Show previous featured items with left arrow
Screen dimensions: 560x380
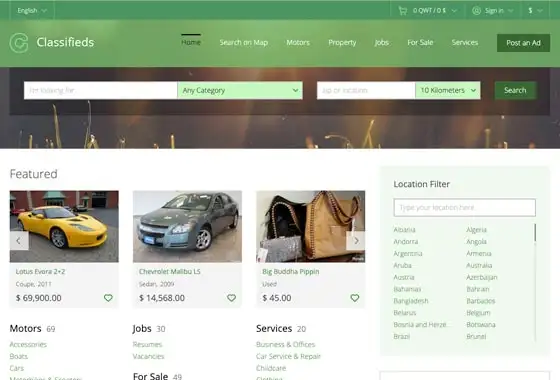(19, 241)
